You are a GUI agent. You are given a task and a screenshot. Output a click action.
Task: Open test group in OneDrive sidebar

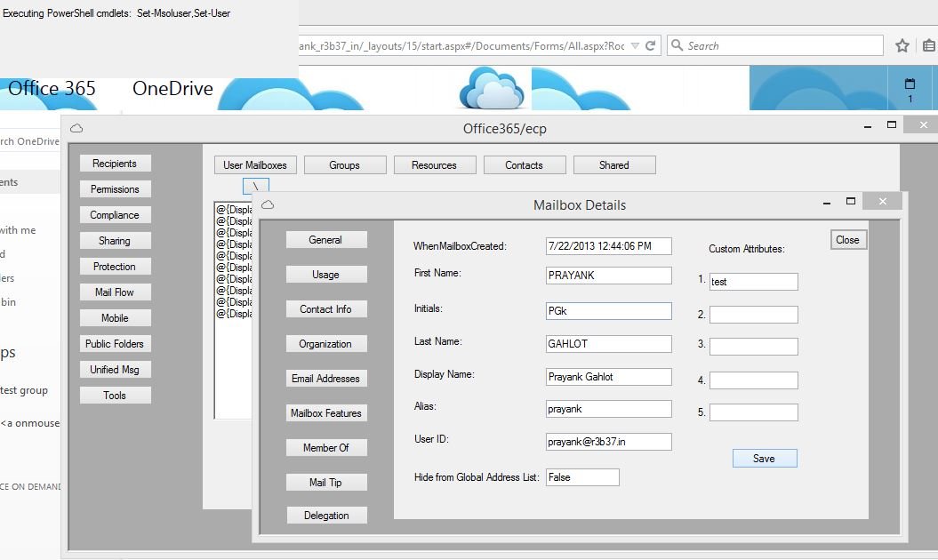[24, 390]
